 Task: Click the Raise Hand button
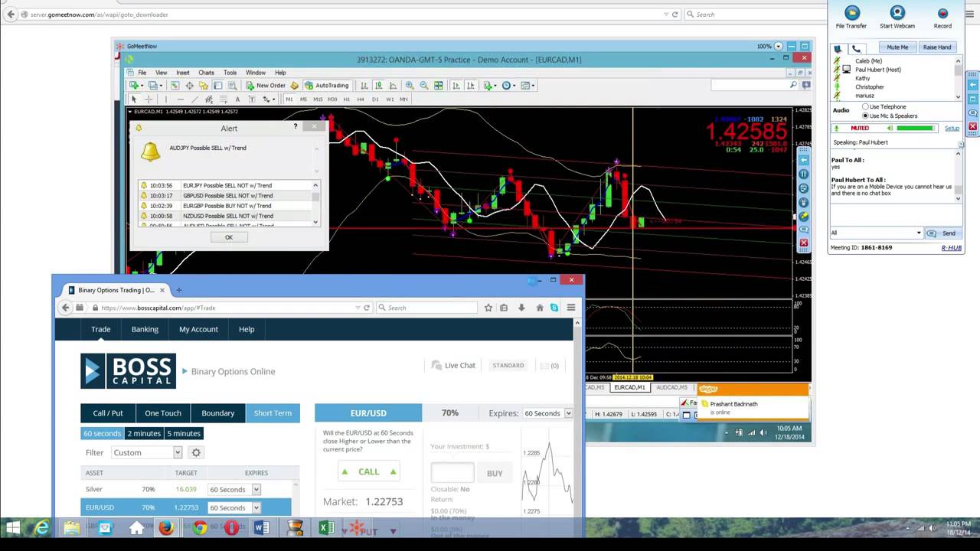937,47
